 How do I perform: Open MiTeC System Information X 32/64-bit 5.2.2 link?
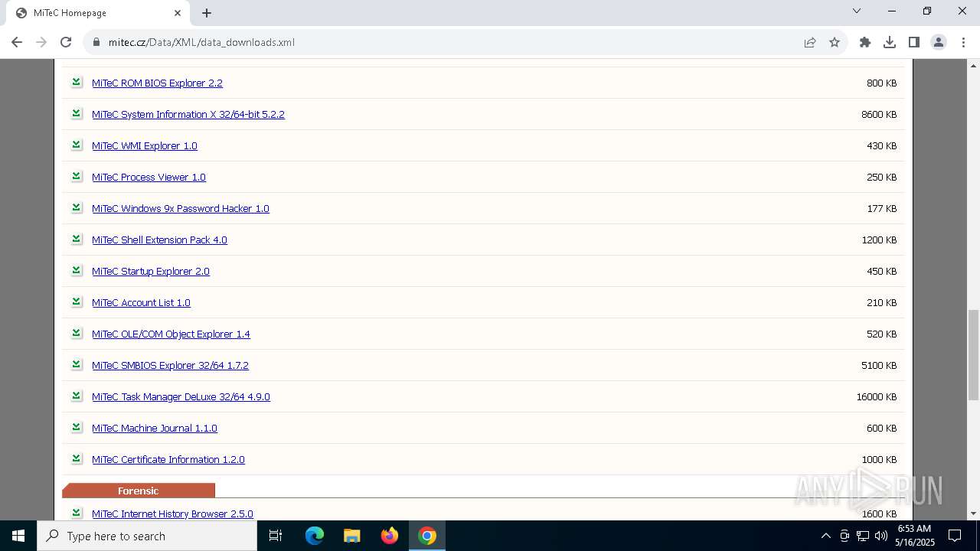click(x=188, y=114)
